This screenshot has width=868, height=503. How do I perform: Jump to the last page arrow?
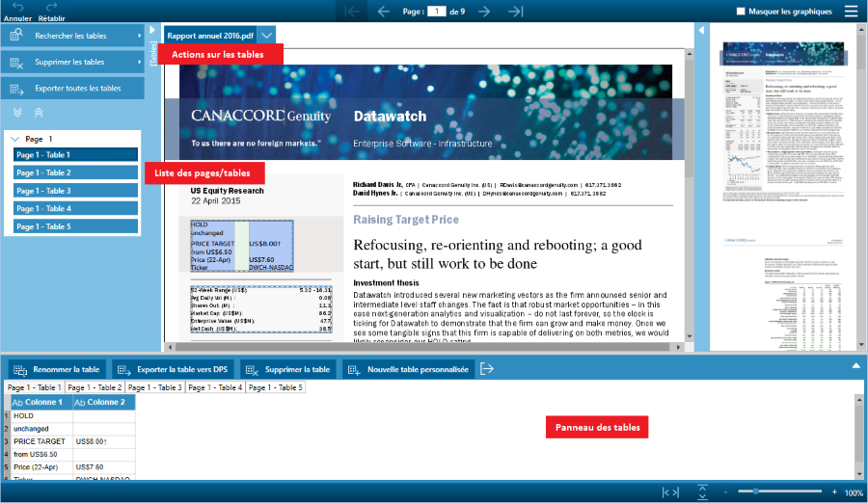[x=515, y=11]
